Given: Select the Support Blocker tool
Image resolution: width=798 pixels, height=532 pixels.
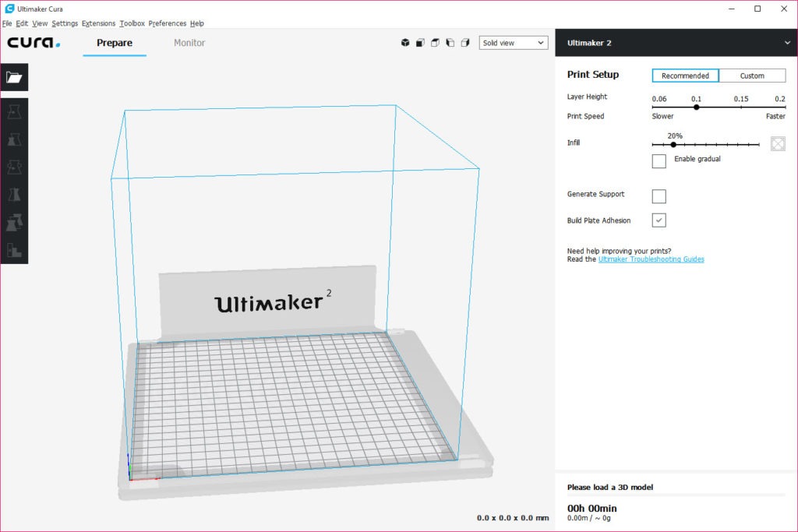Looking at the screenshot, I should tap(14, 250).
